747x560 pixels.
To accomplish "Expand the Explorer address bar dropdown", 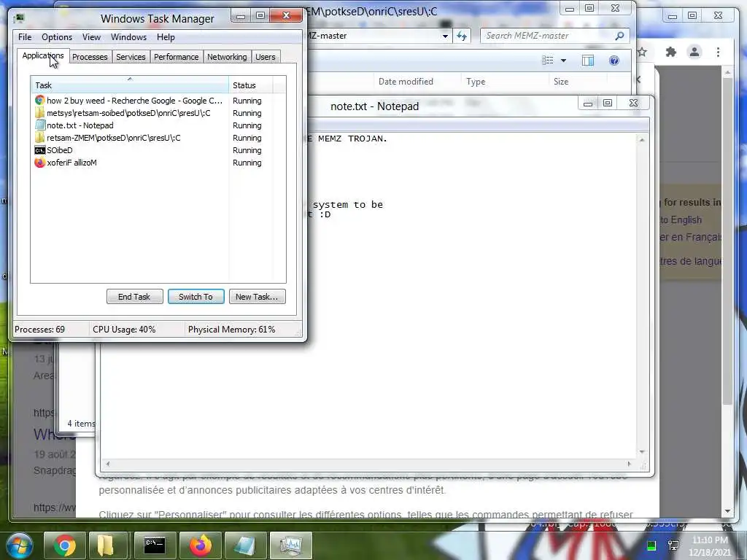I will 445,36.
